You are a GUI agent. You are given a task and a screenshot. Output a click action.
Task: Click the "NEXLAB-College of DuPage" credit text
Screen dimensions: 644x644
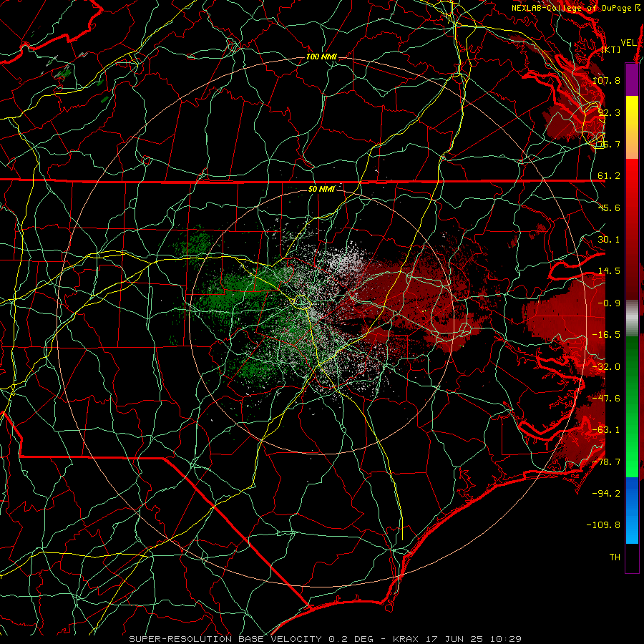pyautogui.click(x=571, y=8)
